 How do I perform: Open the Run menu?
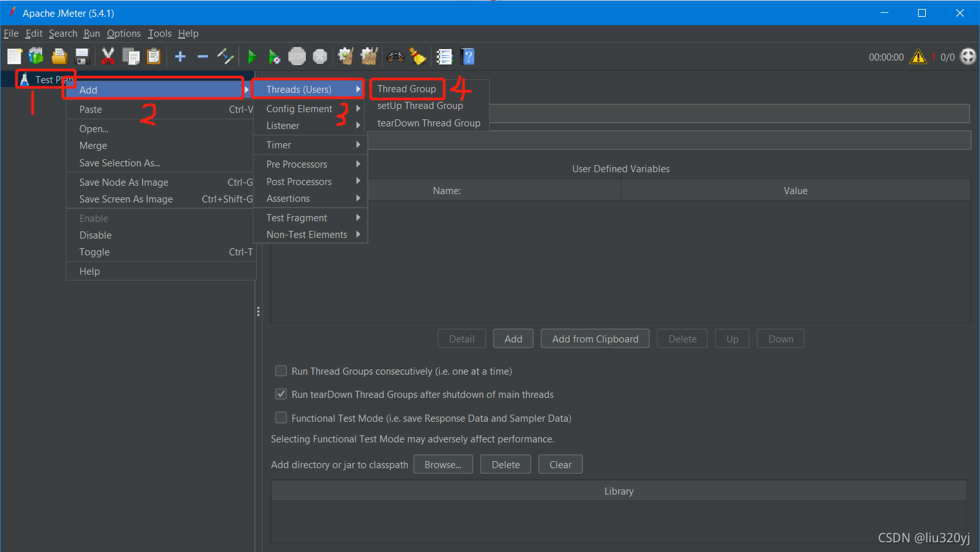tap(92, 34)
